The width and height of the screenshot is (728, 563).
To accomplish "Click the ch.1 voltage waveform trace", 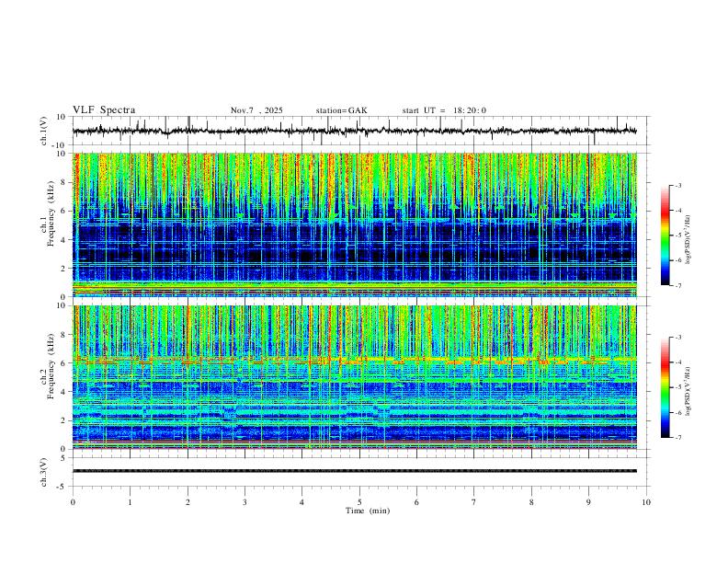I will click(354, 131).
